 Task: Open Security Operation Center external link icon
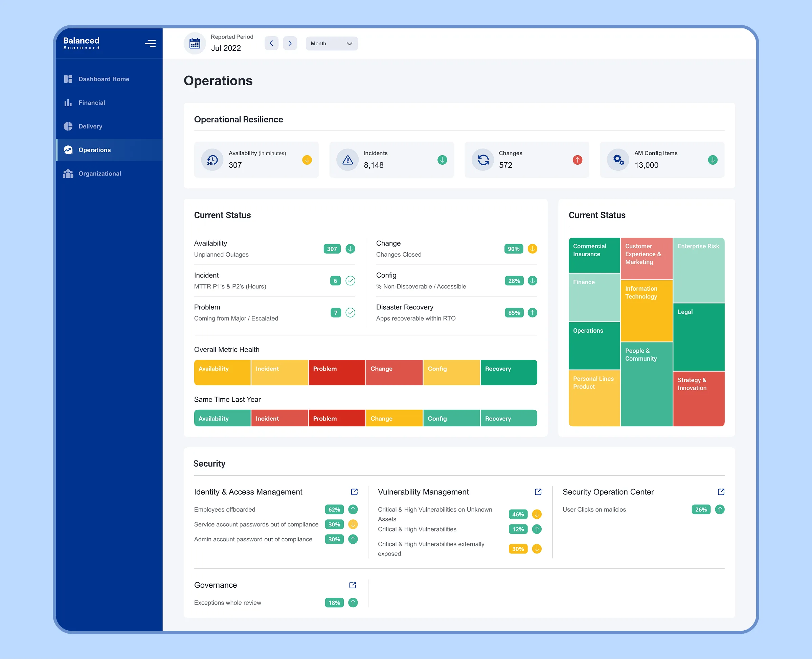721,492
